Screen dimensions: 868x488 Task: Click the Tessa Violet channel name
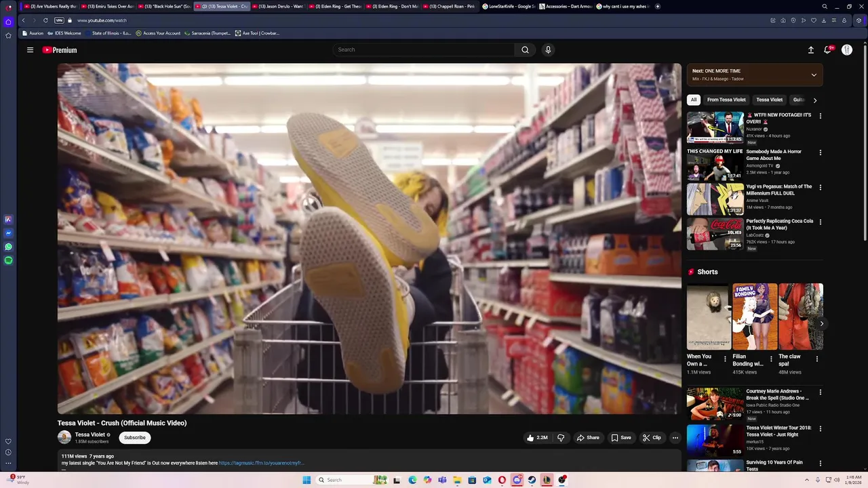pos(90,434)
